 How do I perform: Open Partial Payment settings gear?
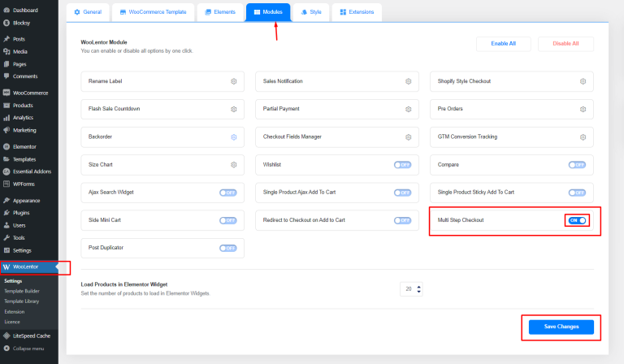pos(409,109)
